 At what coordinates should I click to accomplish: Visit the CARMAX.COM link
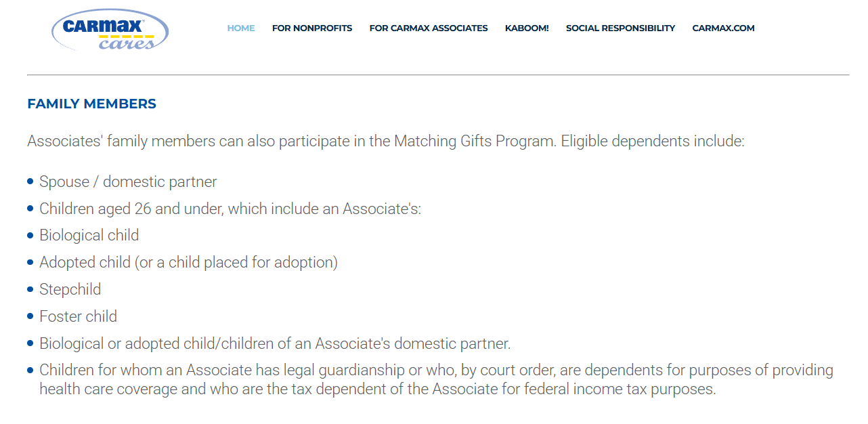723,28
